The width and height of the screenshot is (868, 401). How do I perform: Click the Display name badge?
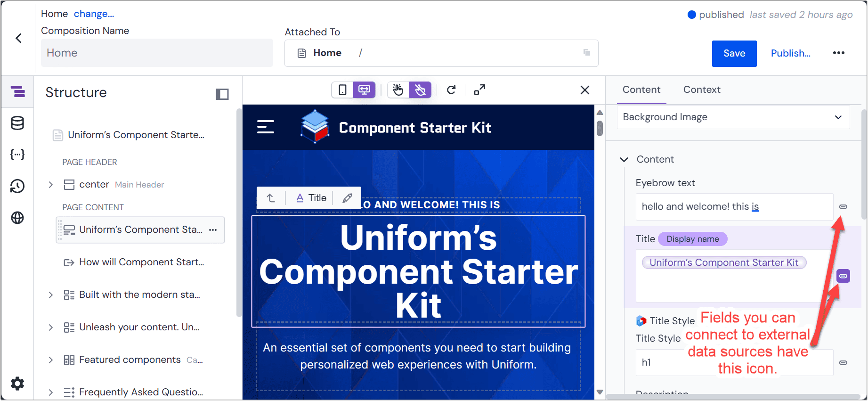(692, 239)
